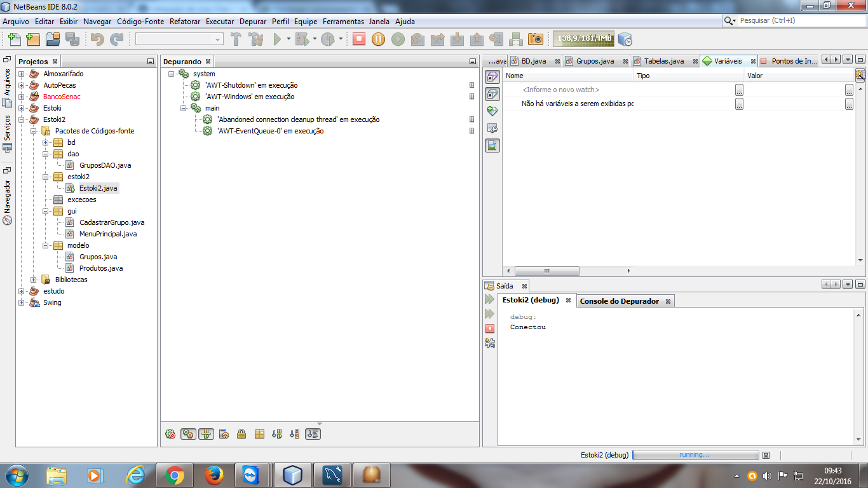
Task: Open the Debug Project dropdown arrow
Action: click(315, 39)
